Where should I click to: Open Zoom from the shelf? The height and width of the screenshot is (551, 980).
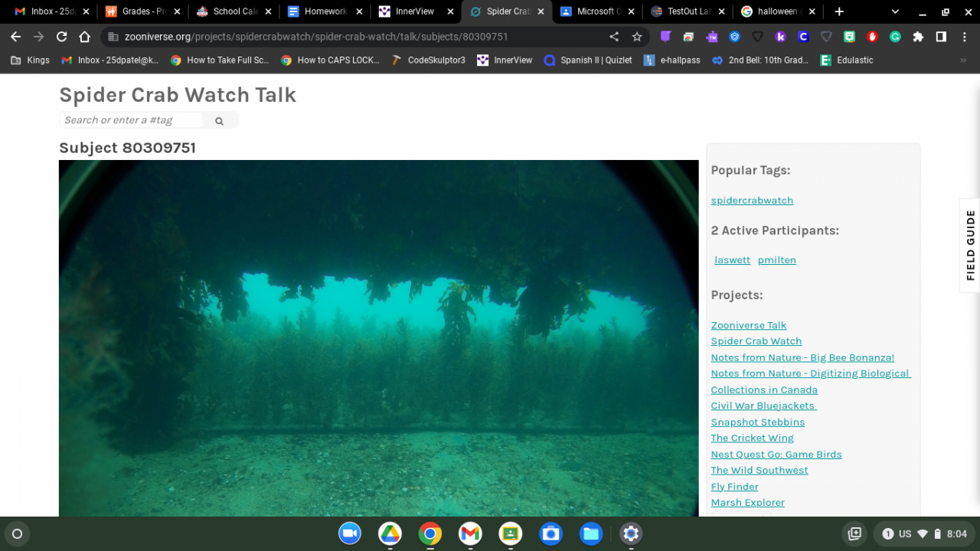[350, 533]
